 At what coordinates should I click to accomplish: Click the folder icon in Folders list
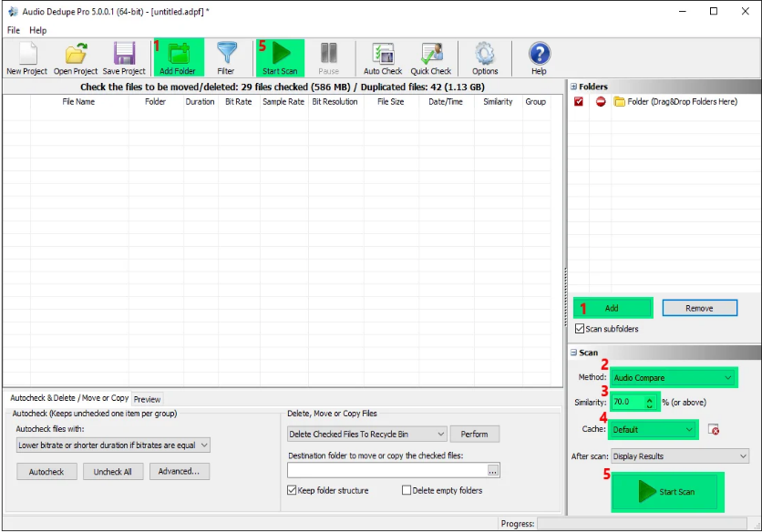[x=619, y=101]
